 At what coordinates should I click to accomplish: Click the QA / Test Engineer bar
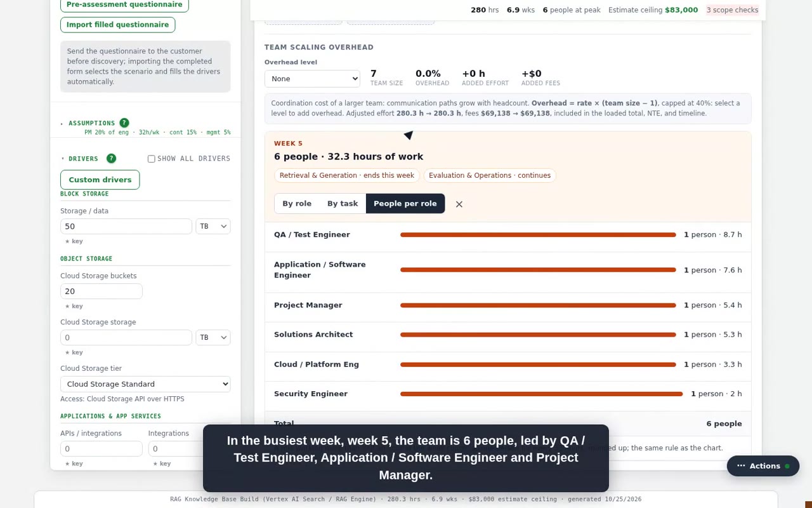(x=538, y=235)
